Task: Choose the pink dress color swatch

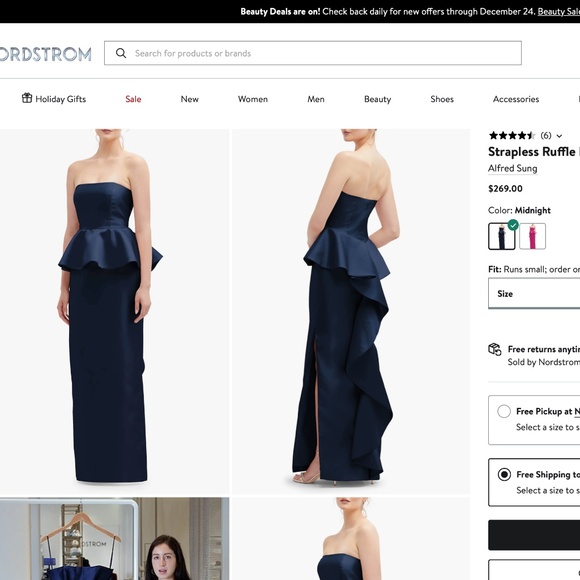Action: [532, 236]
